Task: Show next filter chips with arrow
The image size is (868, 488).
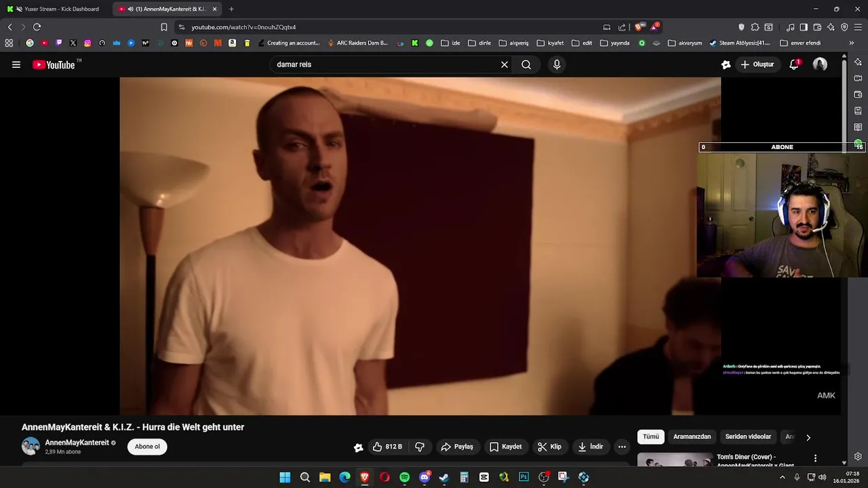Action: pyautogui.click(x=808, y=437)
